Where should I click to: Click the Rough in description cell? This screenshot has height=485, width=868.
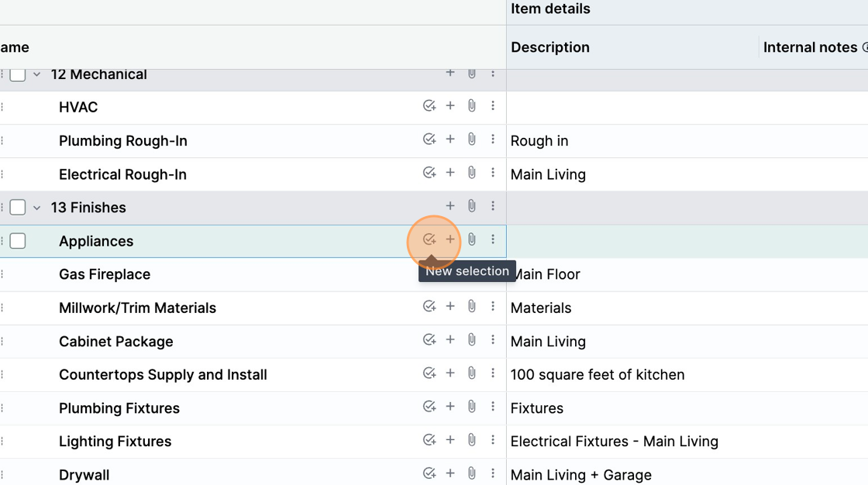(539, 141)
